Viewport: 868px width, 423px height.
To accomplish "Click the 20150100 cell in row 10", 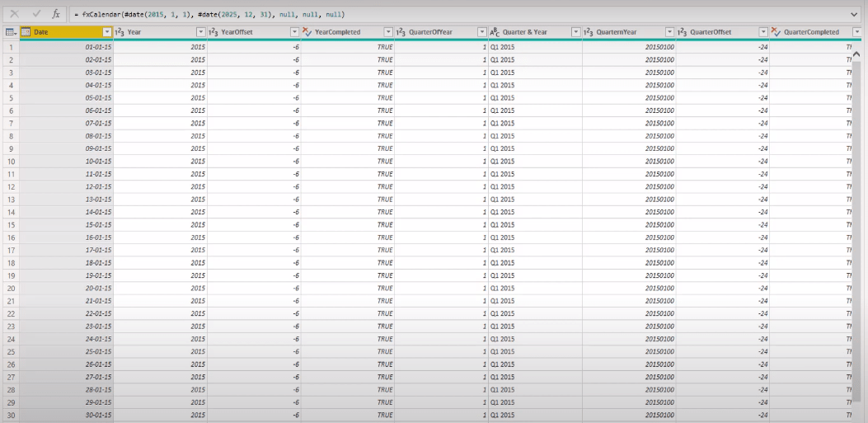I will click(x=629, y=161).
